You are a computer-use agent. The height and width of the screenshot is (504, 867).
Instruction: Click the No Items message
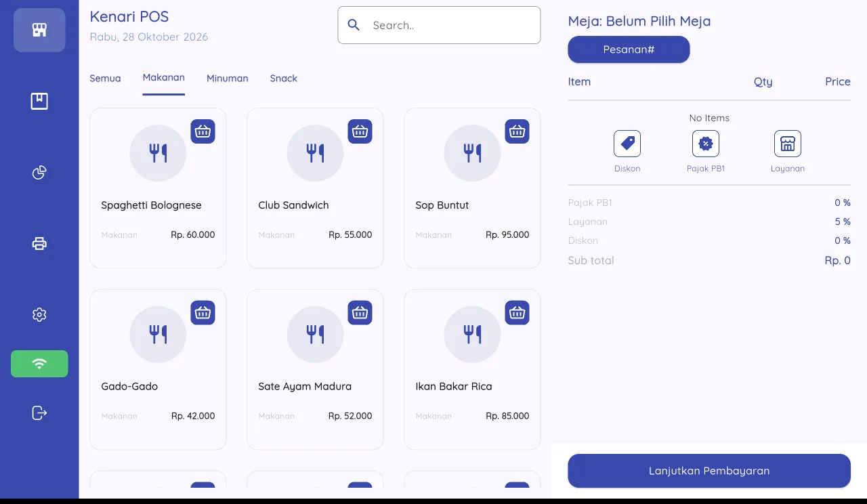tap(709, 118)
